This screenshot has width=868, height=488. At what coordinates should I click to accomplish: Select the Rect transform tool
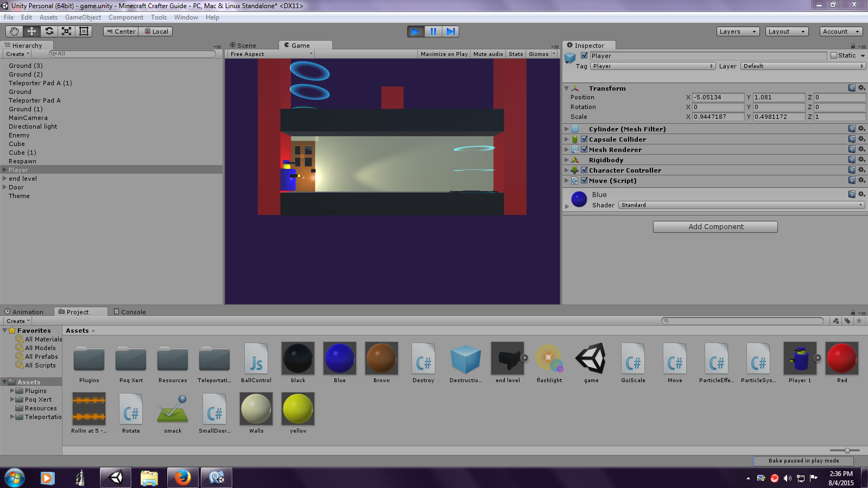[84, 31]
